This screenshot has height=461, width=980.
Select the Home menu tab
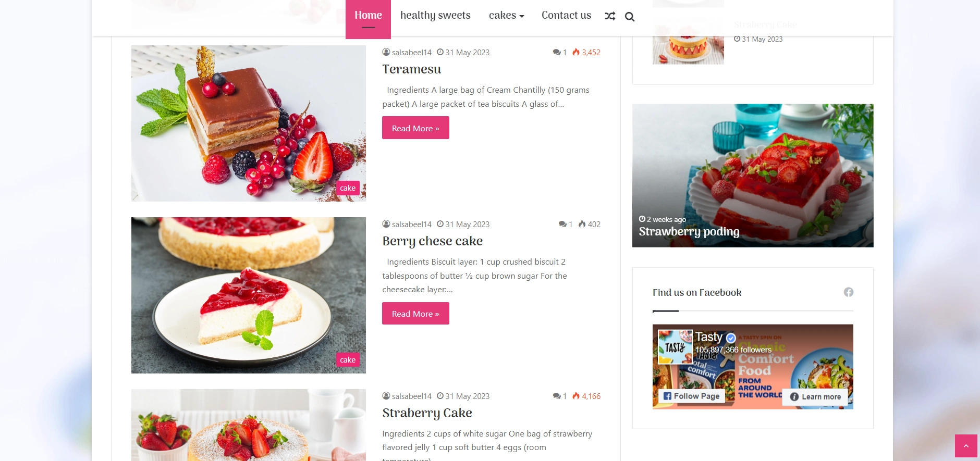(368, 16)
